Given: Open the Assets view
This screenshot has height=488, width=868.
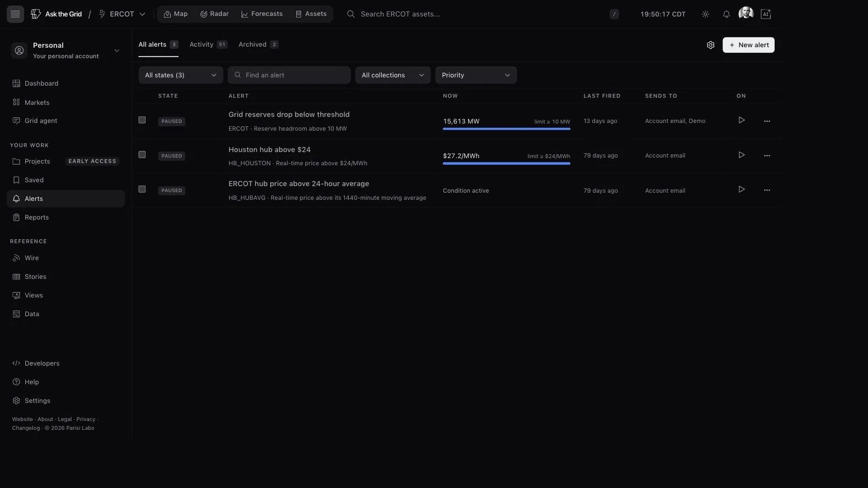Looking at the screenshot, I should pyautogui.click(x=311, y=14).
